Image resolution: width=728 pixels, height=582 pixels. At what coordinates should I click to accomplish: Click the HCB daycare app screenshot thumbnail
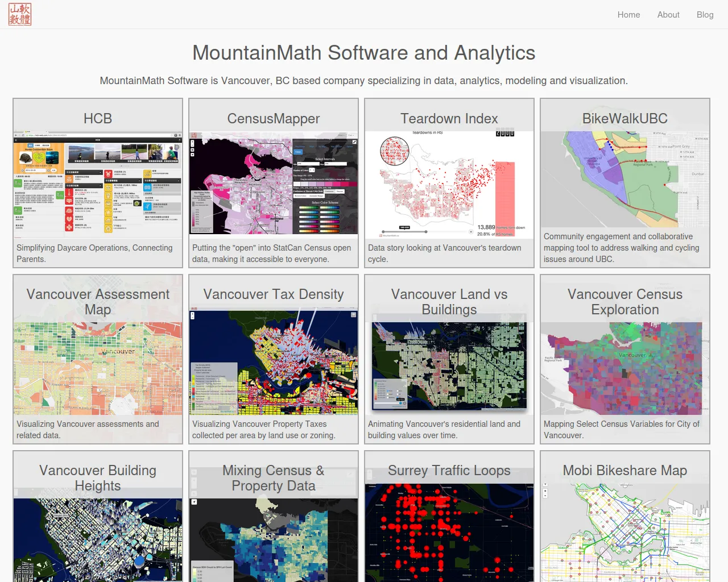coord(98,185)
